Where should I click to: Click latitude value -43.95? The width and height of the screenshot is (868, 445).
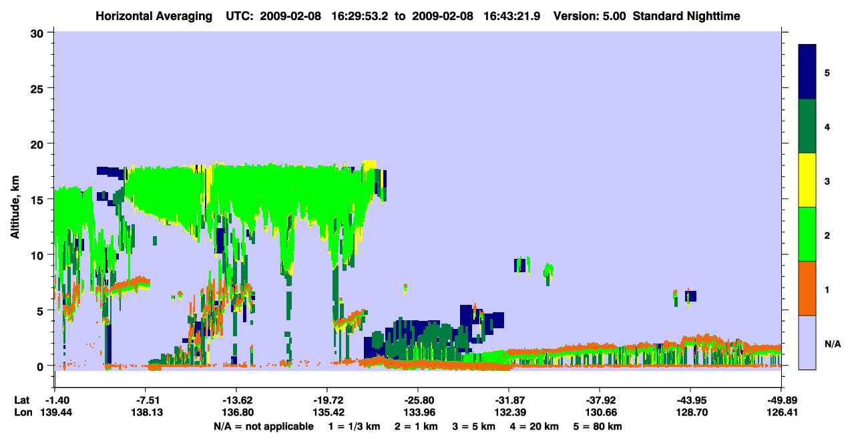click(x=690, y=400)
